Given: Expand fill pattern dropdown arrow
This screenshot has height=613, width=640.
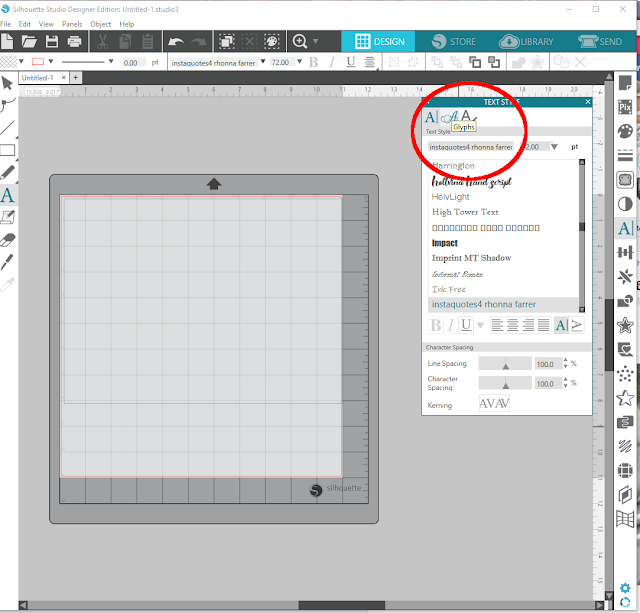Looking at the screenshot, I should coord(21,62).
